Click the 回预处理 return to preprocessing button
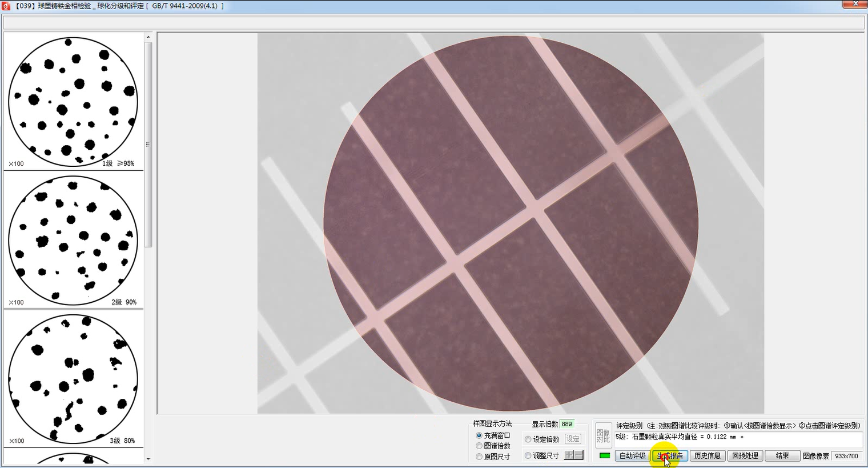This screenshot has height=468, width=868. click(745, 455)
